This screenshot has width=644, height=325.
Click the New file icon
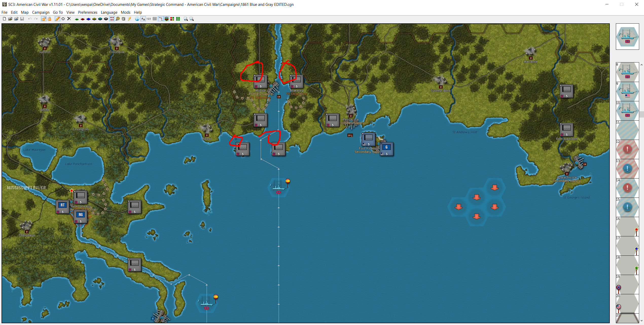pyautogui.click(x=4, y=19)
